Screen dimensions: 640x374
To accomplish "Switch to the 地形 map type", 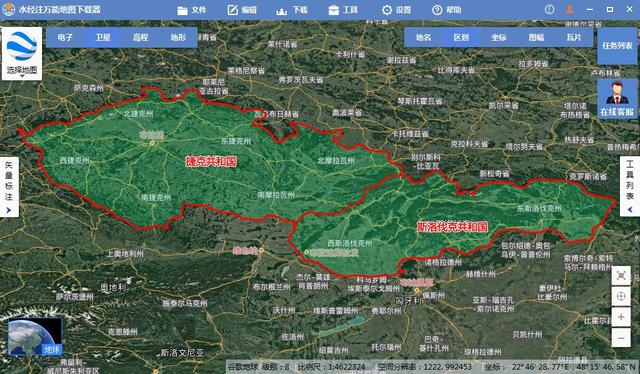I will click(178, 37).
